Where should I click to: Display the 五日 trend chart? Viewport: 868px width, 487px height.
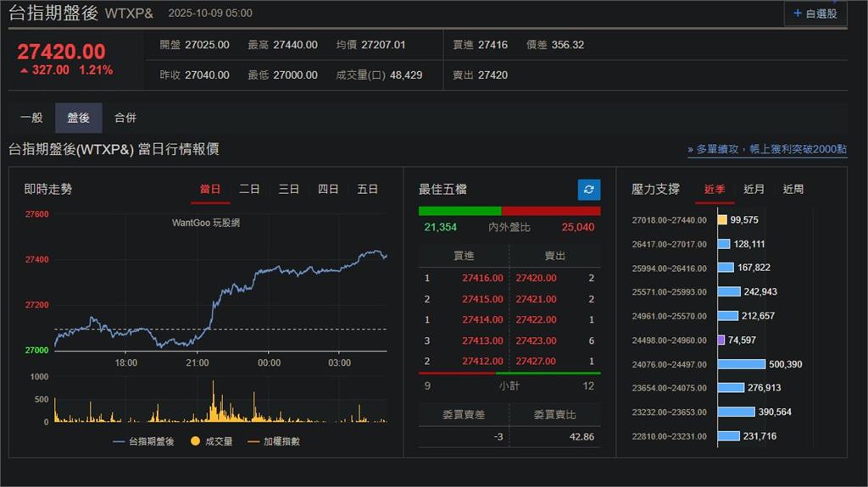367,190
